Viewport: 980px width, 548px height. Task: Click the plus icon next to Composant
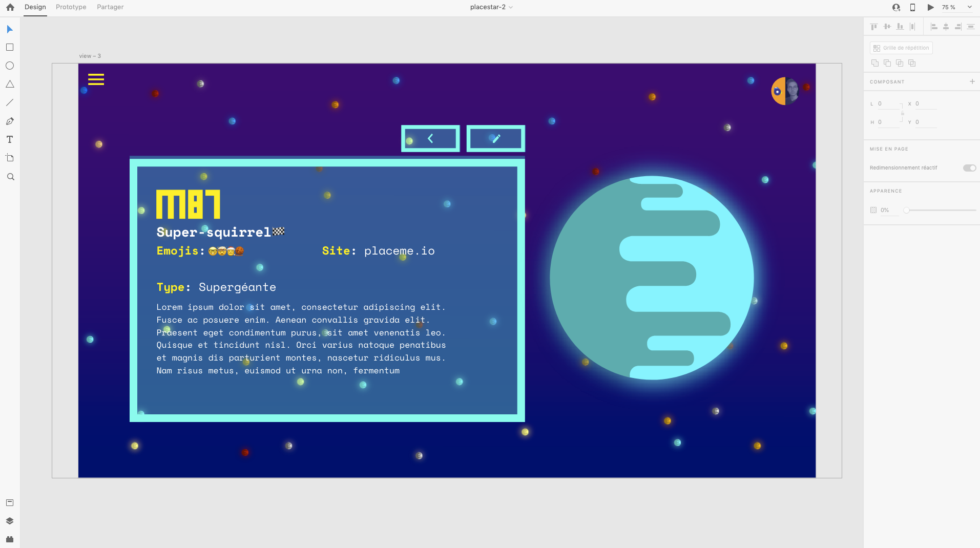pos(972,81)
